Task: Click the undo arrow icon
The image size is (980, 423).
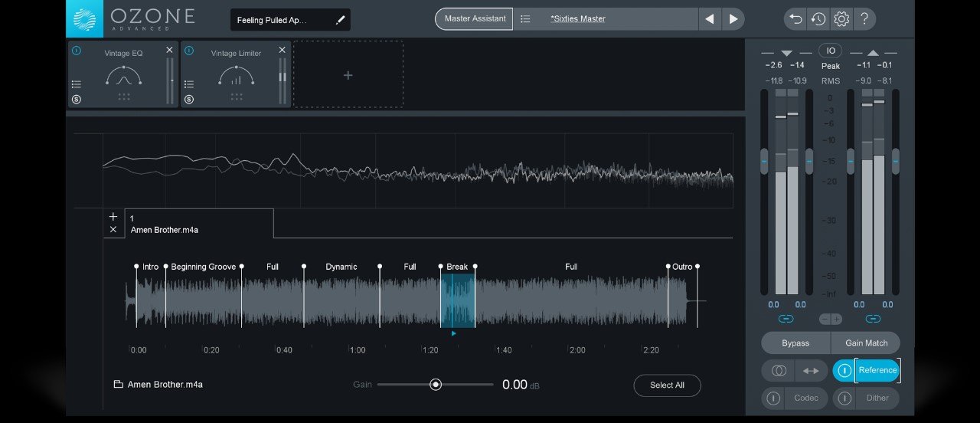Action: tap(795, 19)
